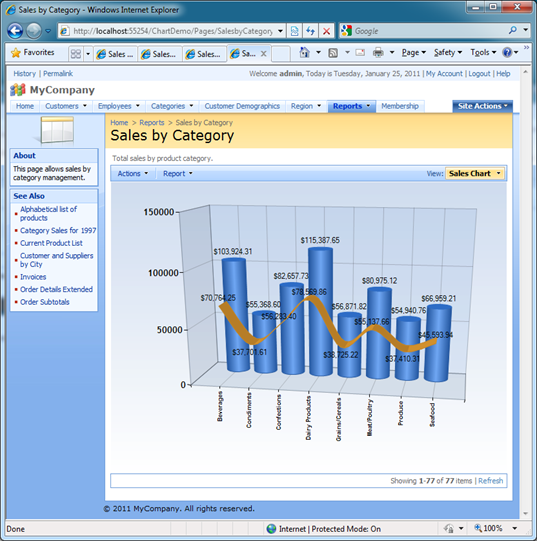Click the search magnifier icon

513,30
